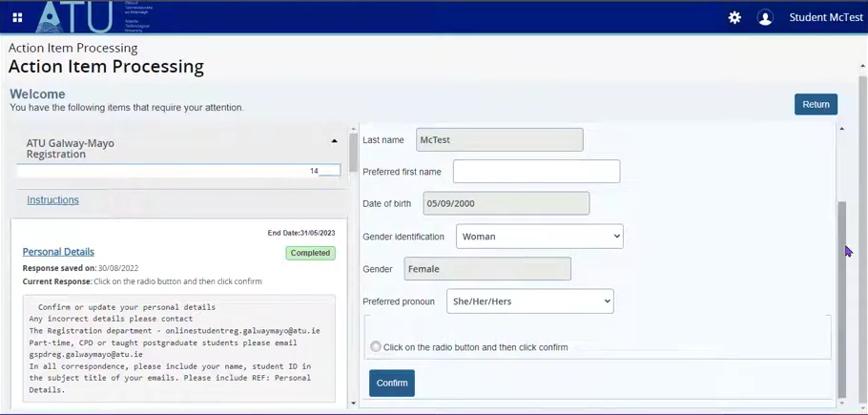Screen dimensions: 868x415
Task: Open the user profile avatar icon
Action: [765, 18]
